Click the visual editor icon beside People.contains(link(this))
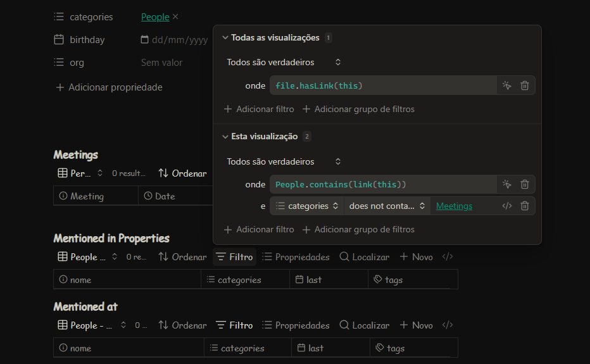590x364 pixels. [x=506, y=184]
